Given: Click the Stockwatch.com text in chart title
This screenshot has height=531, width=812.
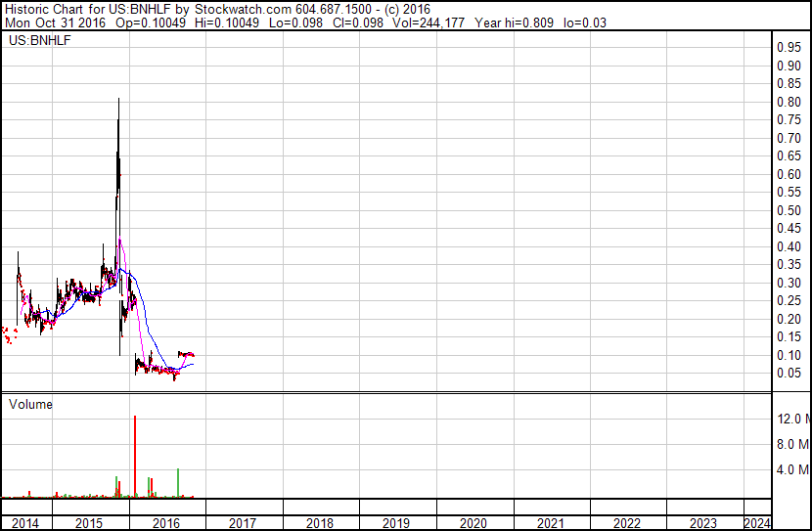Looking at the screenshot, I should (x=243, y=10).
